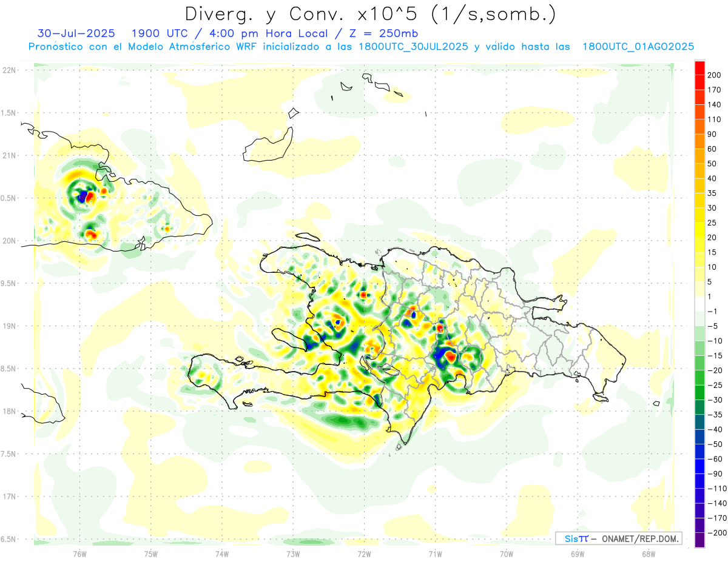
Task: Click the "0.5N" latitude label
Action: pyautogui.click(x=8, y=198)
